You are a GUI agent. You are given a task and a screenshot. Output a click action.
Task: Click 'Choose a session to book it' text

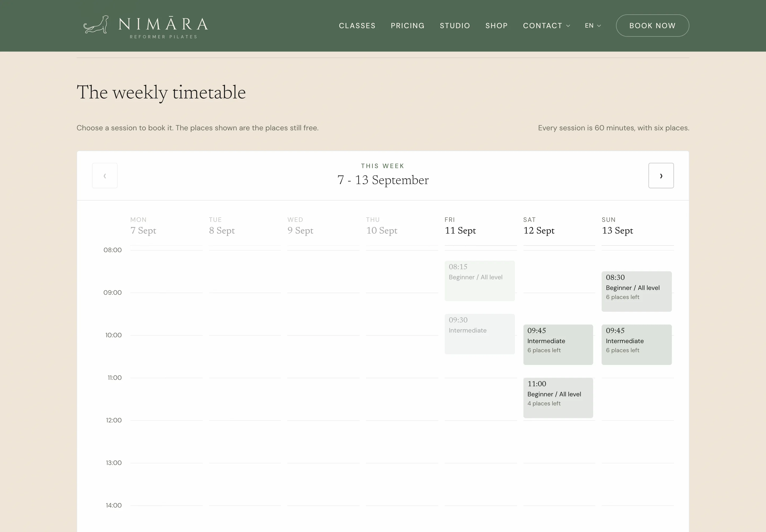[198, 128]
